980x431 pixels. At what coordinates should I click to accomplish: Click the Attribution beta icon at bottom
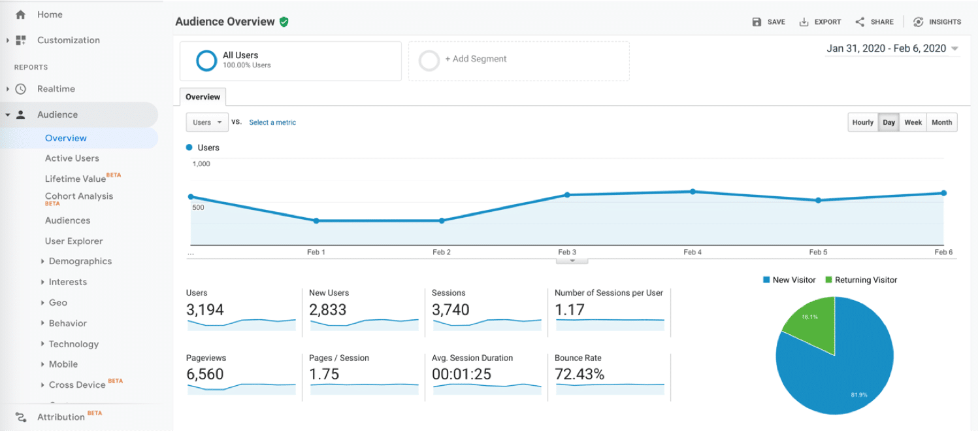pyautogui.click(x=20, y=417)
